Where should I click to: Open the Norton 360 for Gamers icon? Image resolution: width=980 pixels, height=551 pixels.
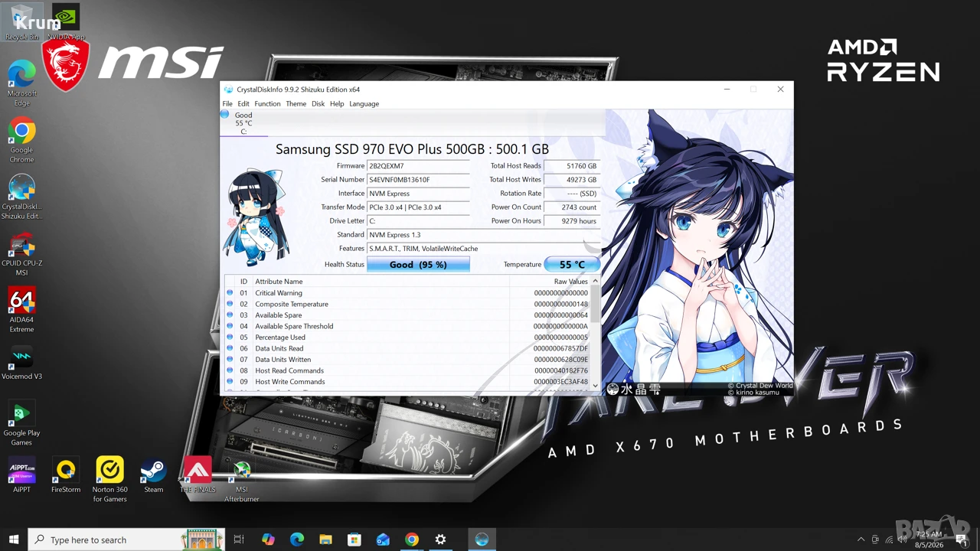pyautogui.click(x=109, y=480)
